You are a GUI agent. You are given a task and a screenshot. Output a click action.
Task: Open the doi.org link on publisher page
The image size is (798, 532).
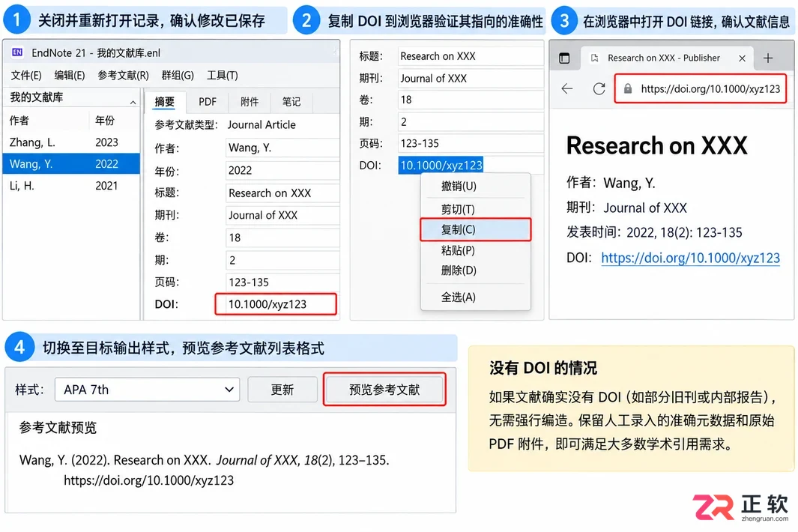point(690,258)
